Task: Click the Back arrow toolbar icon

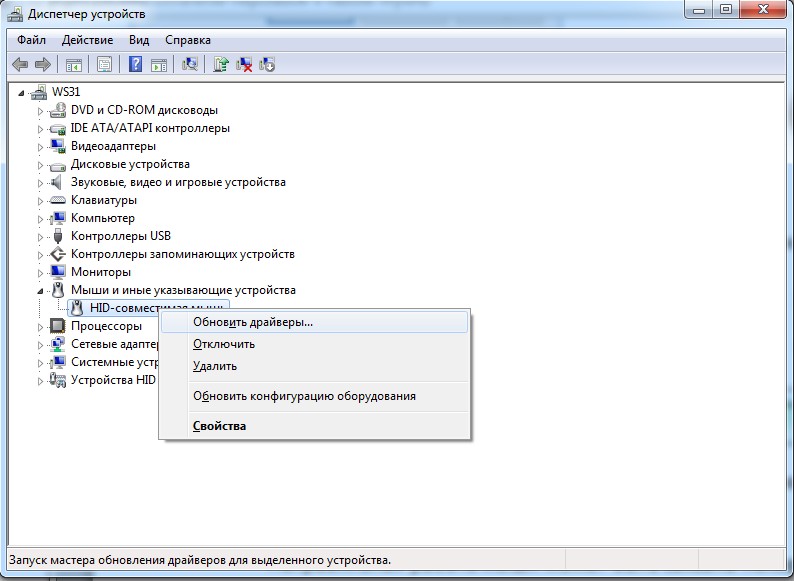Action: (x=20, y=65)
